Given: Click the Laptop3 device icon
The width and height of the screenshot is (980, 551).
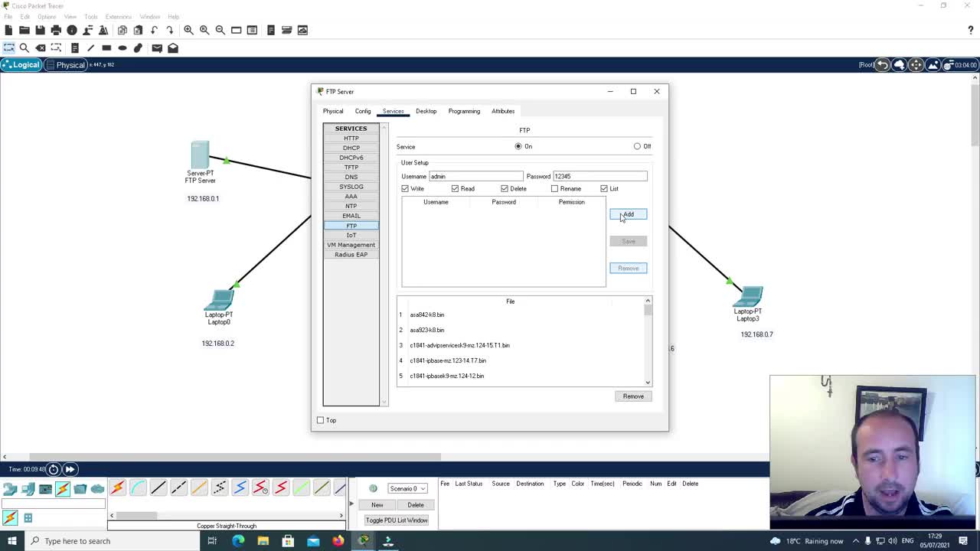Looking at the screenshot, I should point(748,296).
